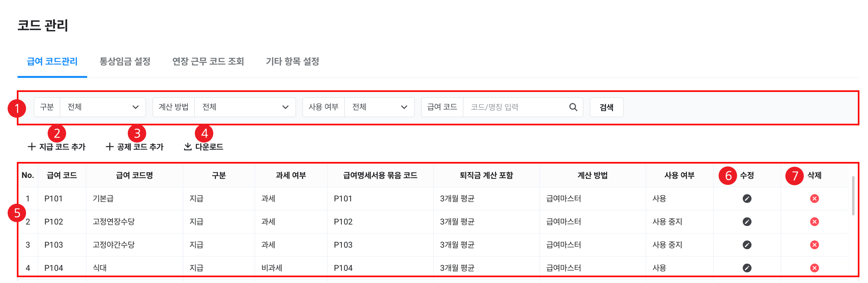This screenshot has height=283, width=868.
Task: Click red delete icon for P104 row
Action: [x=814, y=268]
